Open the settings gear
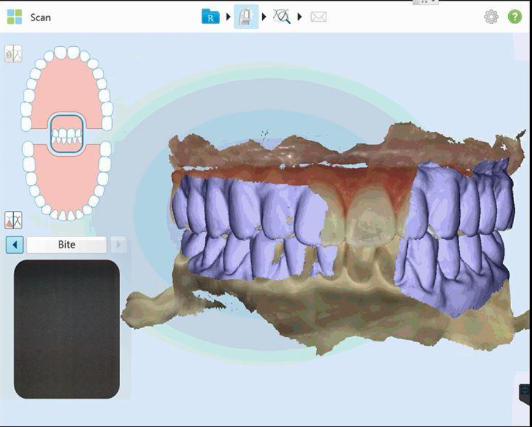 click(491, 17)
